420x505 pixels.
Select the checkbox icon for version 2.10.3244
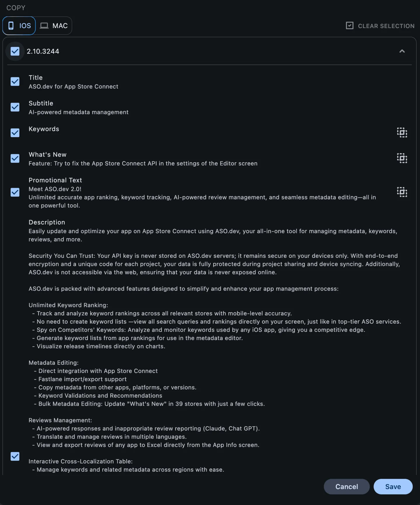click(15, 51)
